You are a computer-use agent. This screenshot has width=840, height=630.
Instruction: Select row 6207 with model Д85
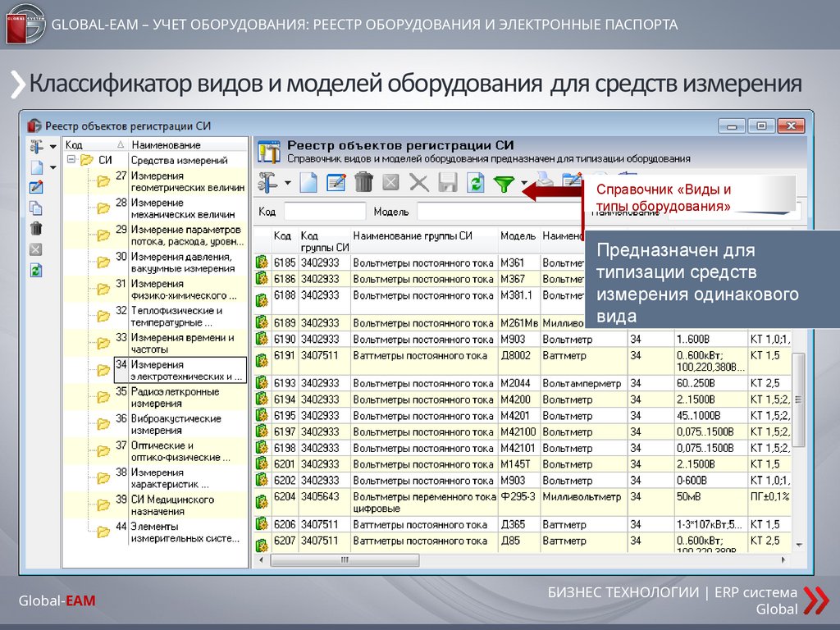tap(523, 543)
